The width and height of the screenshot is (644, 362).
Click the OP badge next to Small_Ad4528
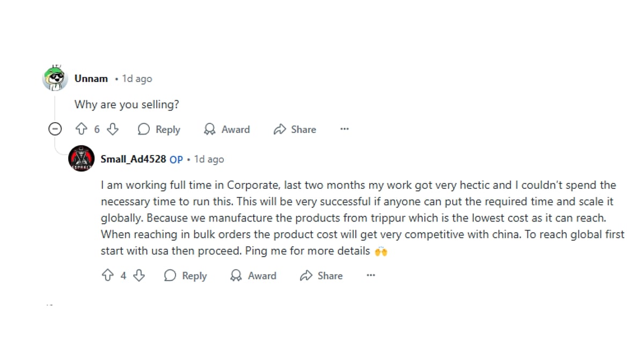coord(176,159)
